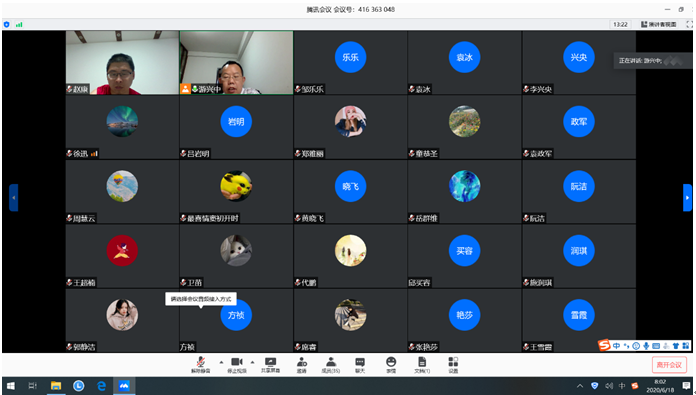Open the settings grid icon
The height and width of the screenshot is (395, 696).
[x=453, y=365]
